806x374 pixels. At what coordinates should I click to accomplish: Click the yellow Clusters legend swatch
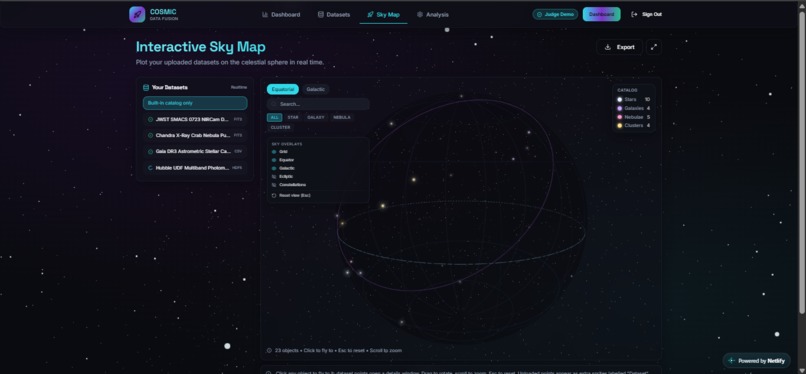[619, 125]
